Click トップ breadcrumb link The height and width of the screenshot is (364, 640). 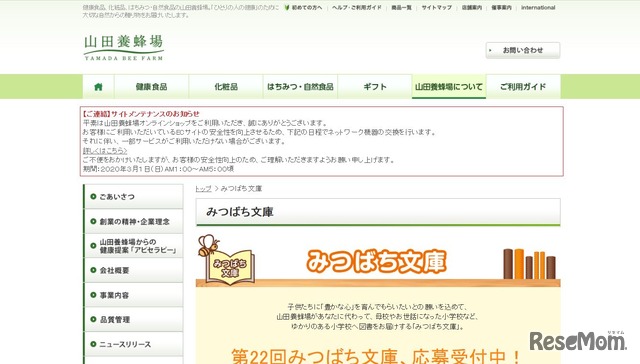click(203, 189)
